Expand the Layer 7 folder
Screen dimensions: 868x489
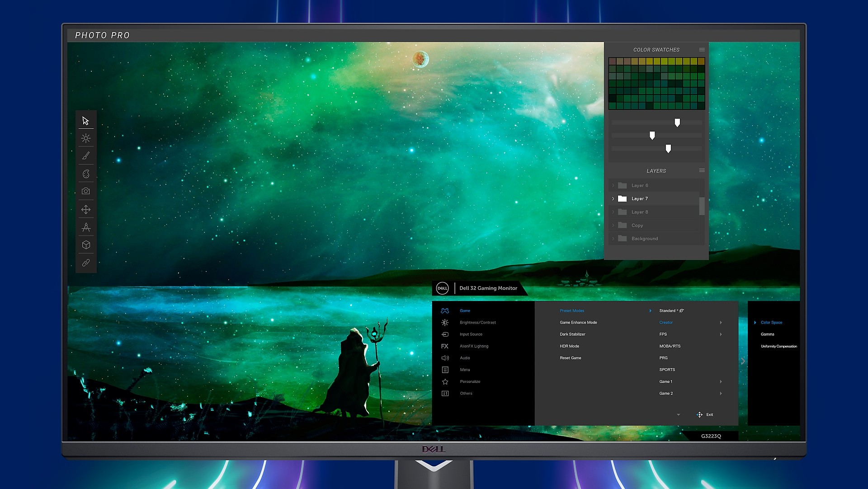[x=613, y=199]
